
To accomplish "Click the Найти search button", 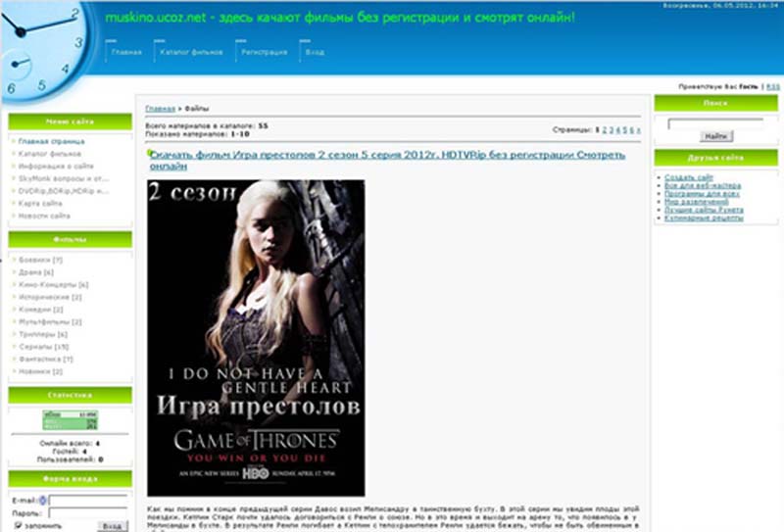I will pyautogui.click(x=716, y=136).
